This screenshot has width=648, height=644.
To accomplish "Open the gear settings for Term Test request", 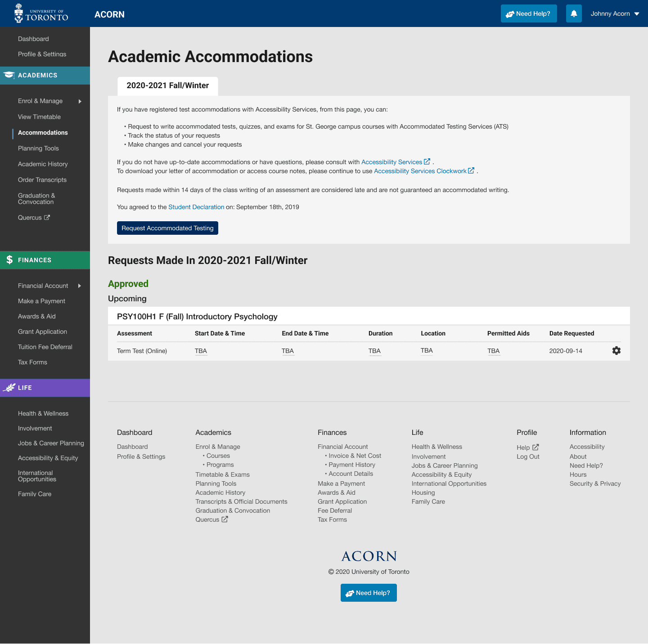I will coord(616,350).
